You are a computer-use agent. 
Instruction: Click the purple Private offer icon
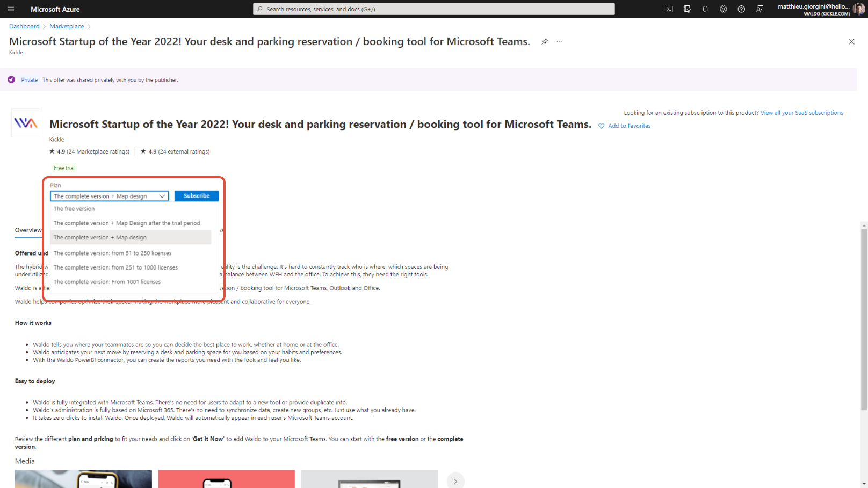pyautogui.click(x=11, y=79)
